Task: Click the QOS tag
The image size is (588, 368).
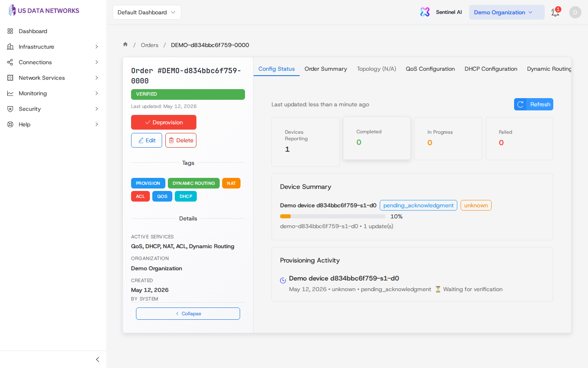Action: click(x=162, y=196)
